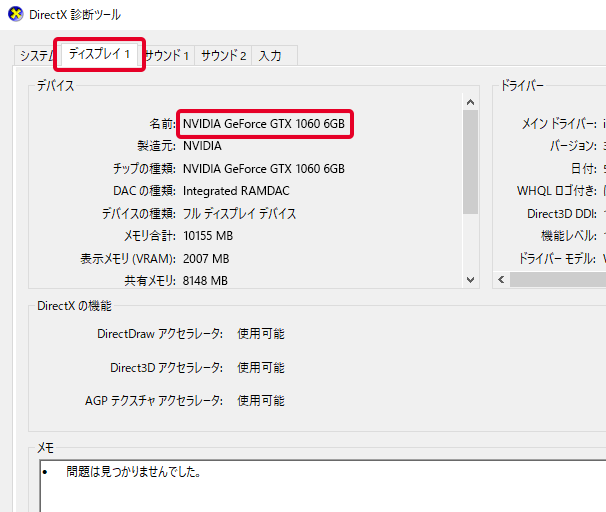This screenshot has height=512, width=606.
Task: Click the 表示メモリ (VRAM) value 2007 MB
Action: [x=206, y=259]
